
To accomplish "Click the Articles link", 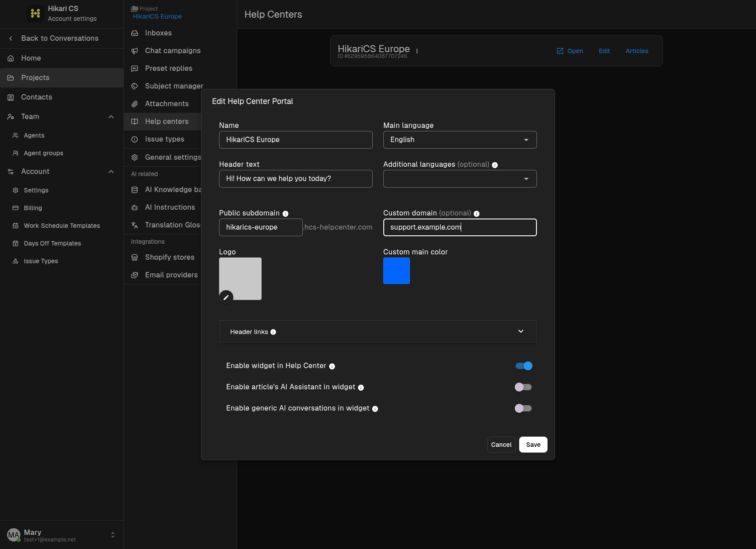I will [637, 51].
